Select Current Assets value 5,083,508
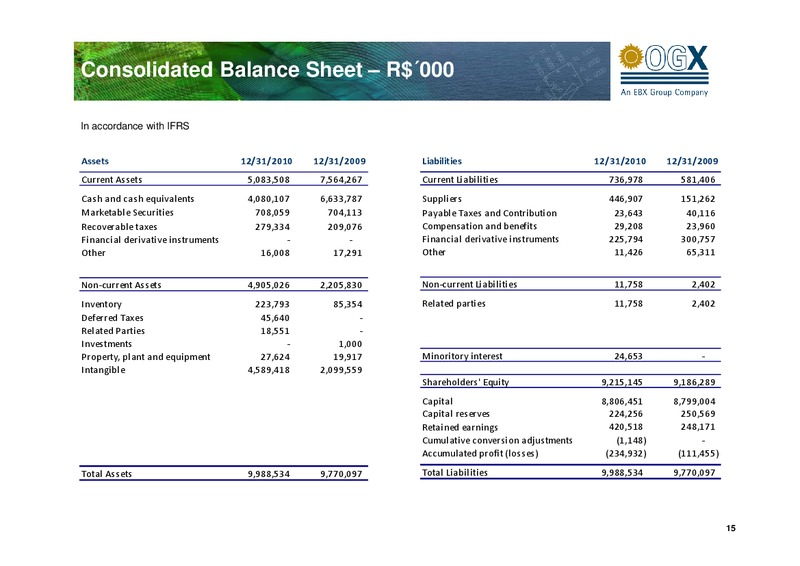Screen dimensions: 800x566 pos(268,180)
